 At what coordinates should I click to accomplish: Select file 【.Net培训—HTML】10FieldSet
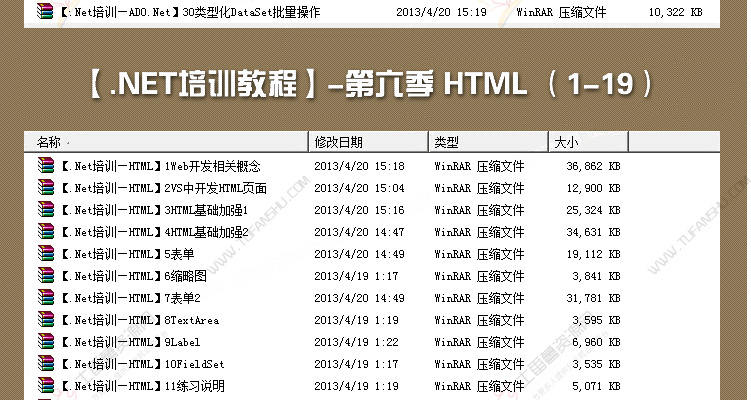pyautogui.click(x=142, y=365)
